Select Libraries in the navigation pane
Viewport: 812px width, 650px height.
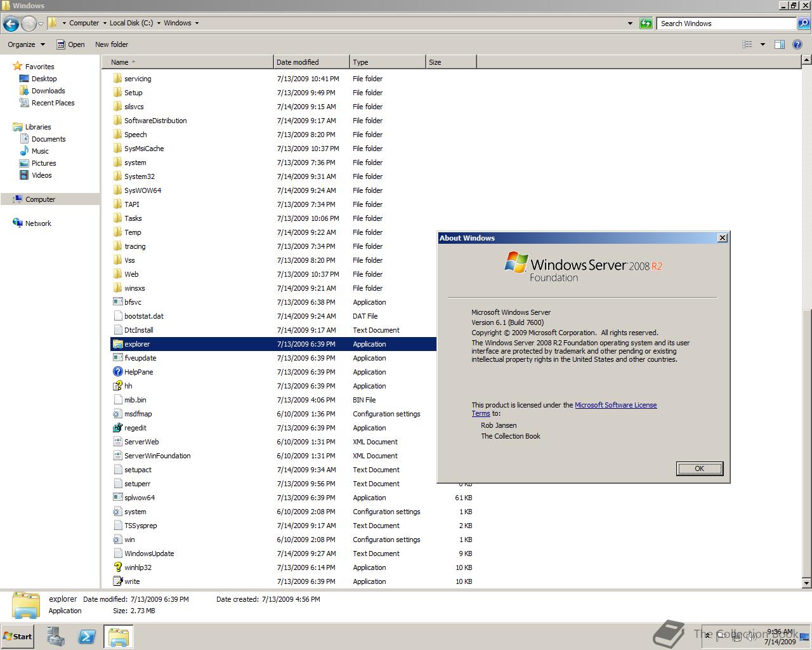point(38,127)
